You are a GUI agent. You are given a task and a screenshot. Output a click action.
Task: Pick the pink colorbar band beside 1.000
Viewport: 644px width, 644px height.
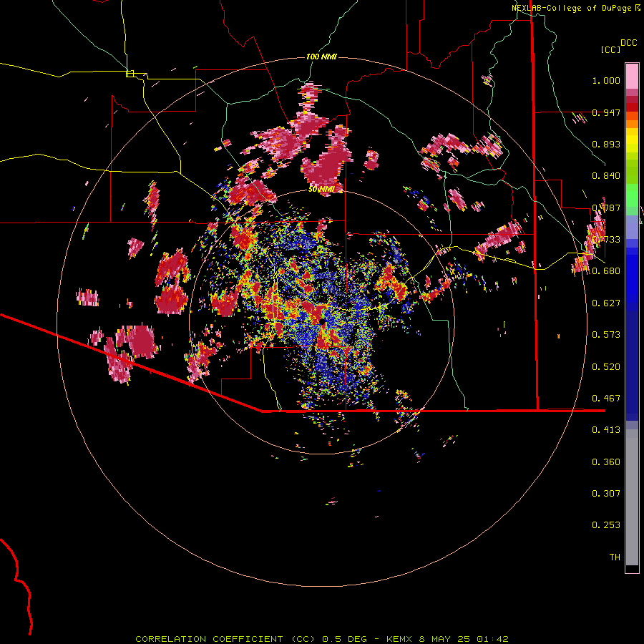[x=632, y=77]
